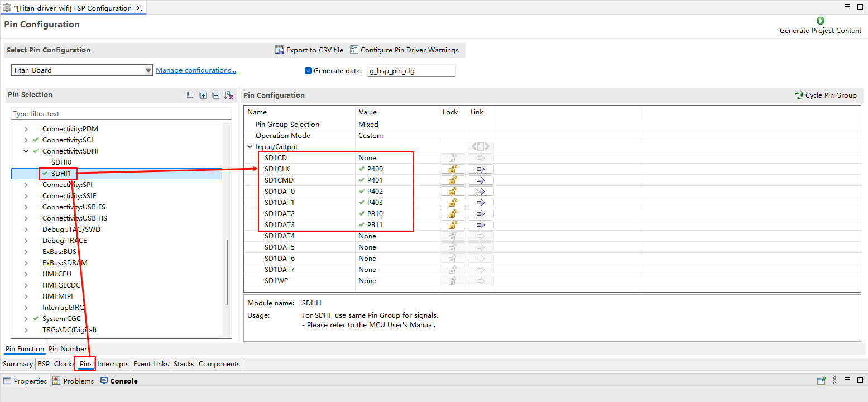Click the Export to CSV file icon
868x402 pixels.
tap(280, 50)
